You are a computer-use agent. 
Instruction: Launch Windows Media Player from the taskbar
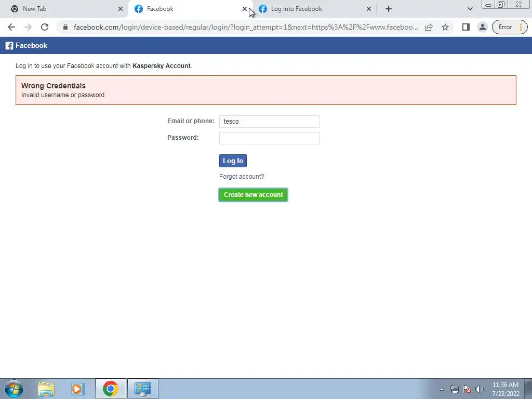(x=77, y=389)
